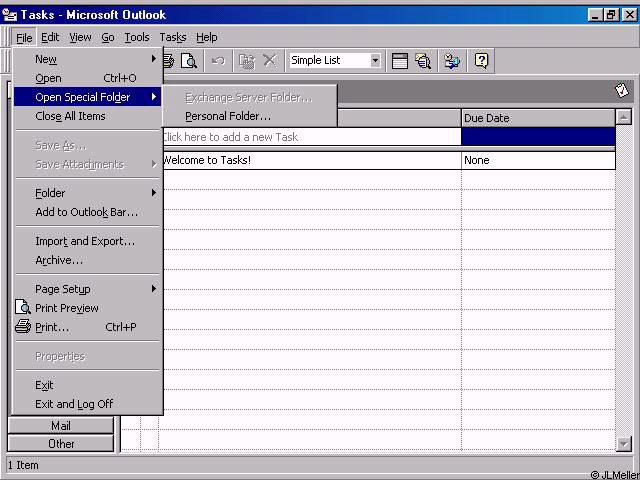Click the Other group button
Image resolution: width=640 pixels, height=480 pixels.
pyautogui.click(x=61, y=444)
